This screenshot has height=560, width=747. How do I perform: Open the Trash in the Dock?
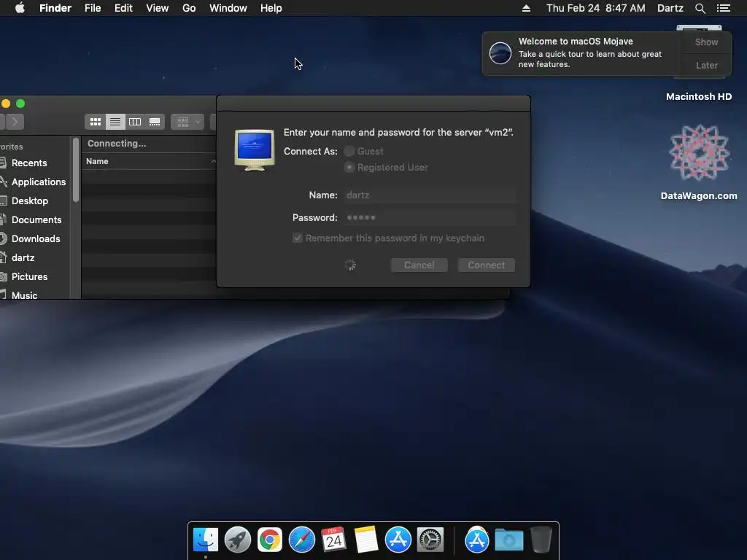pos(541,540)
